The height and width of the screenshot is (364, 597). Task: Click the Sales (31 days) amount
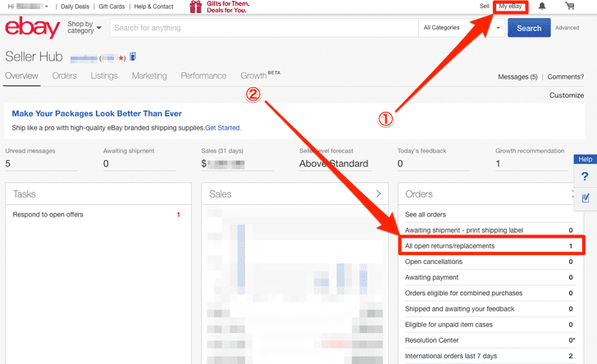click(x=223, y=164)
